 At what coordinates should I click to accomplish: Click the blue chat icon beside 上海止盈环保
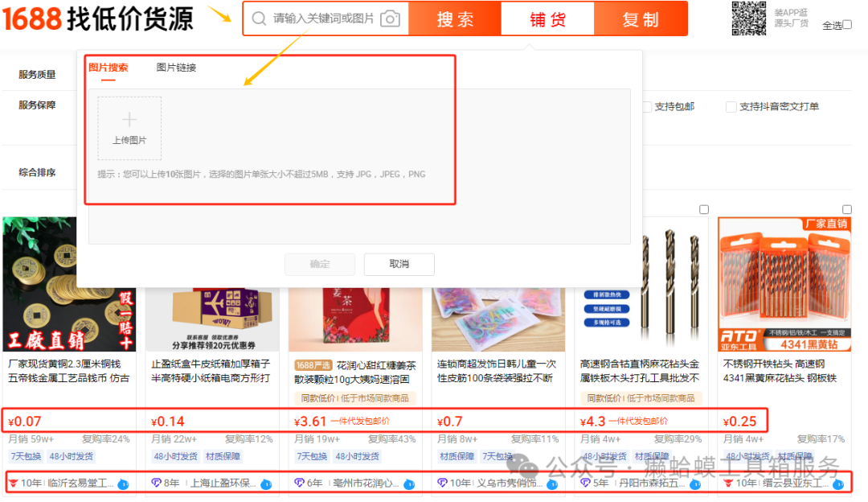click(266, 483)
